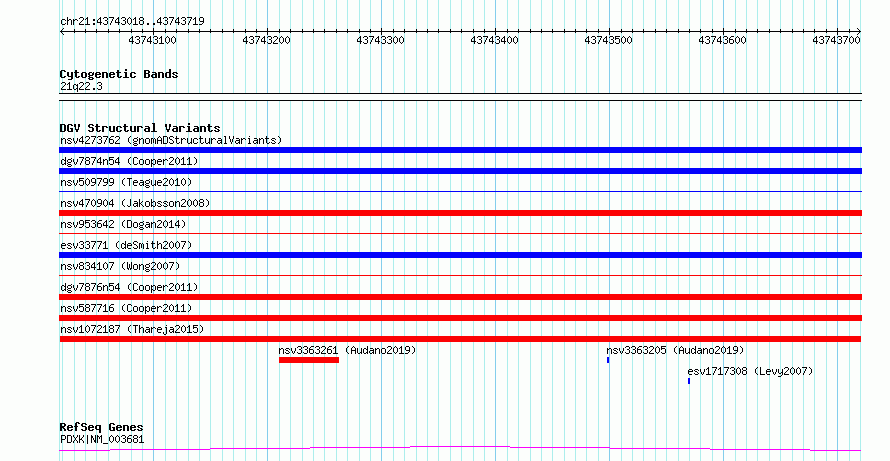This screenshot has width=890, height=461.
Task: Select the red bar of nsv470904
Action: pyautogui.click(x=460, y=213)
